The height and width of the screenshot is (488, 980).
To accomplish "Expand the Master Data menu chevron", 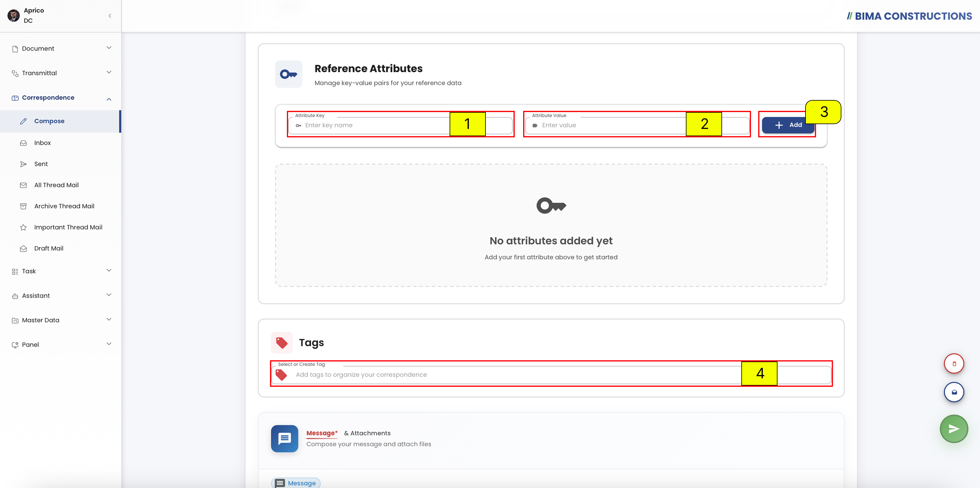I will [109, 320].
